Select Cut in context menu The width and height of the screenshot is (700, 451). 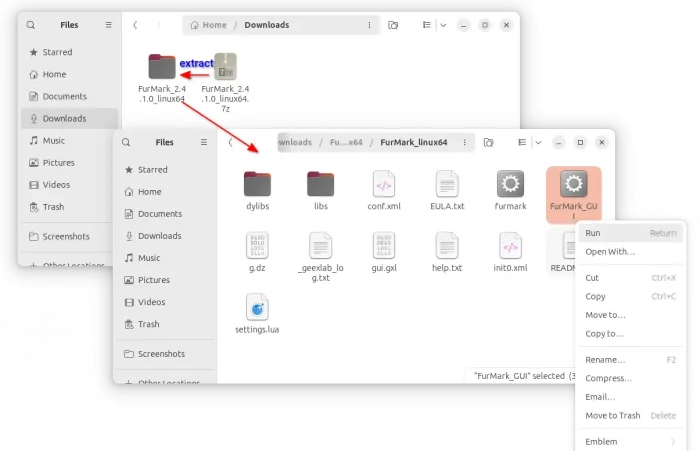pos(630,278)
